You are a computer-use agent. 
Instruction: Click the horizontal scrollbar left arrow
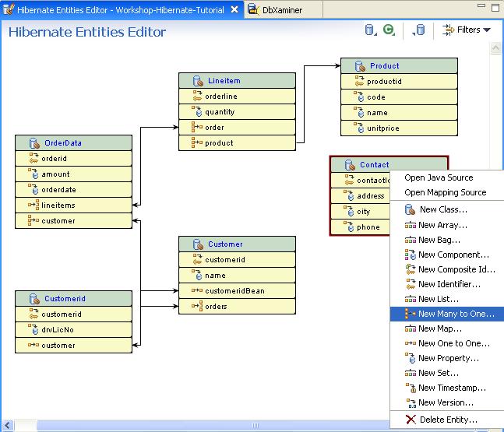point(7,426)
